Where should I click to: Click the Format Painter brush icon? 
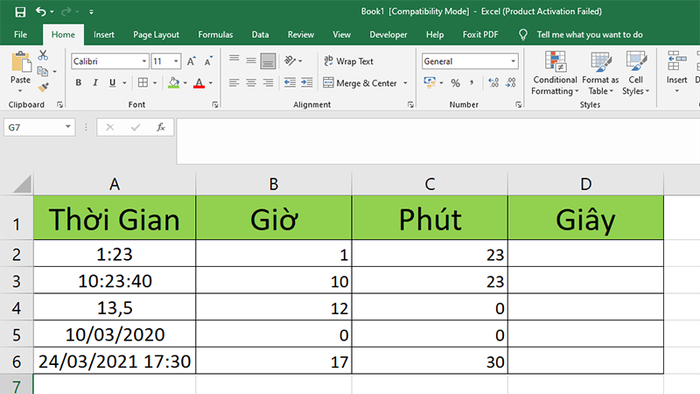pos(43,87)
